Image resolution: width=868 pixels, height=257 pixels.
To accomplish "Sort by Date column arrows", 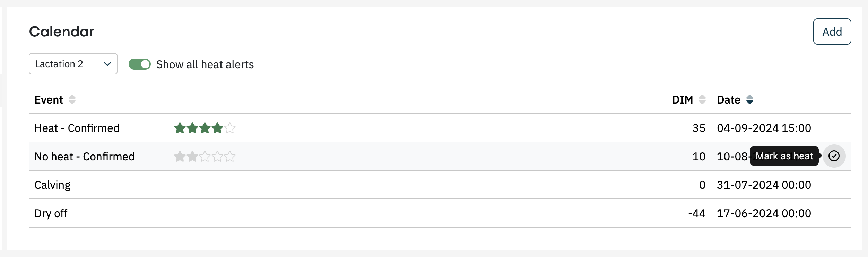I will tap(750, 100).
